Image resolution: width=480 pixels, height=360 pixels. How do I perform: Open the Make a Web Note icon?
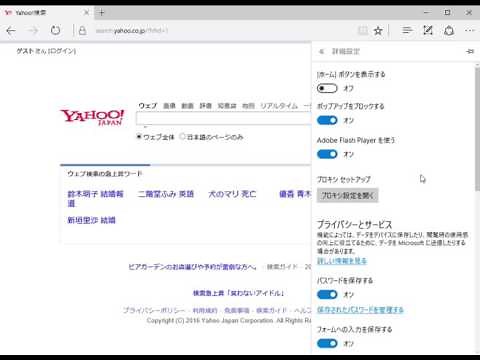(x=428, y=31)
